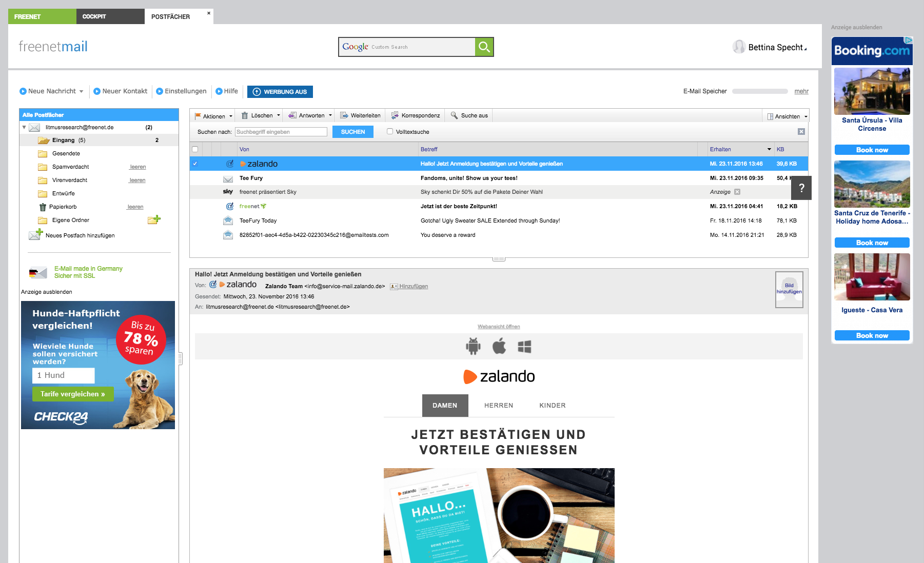The image size is (924, 563).
Task: Close the search bar with the x icon
Action: tap(801, 132)
